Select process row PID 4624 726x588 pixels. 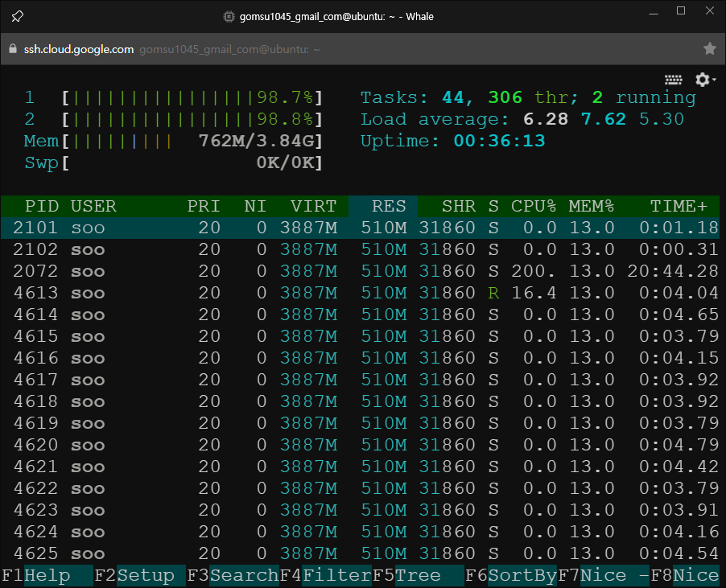pyautogui.click(x=361, y=532)
